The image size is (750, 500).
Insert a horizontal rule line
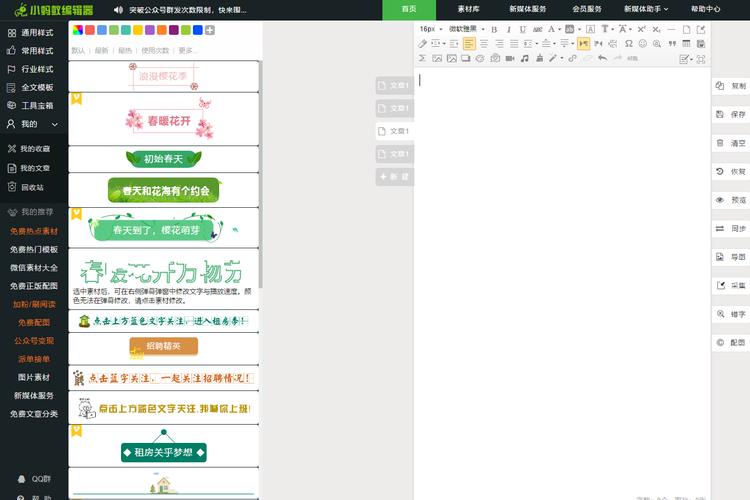(671, 29)
